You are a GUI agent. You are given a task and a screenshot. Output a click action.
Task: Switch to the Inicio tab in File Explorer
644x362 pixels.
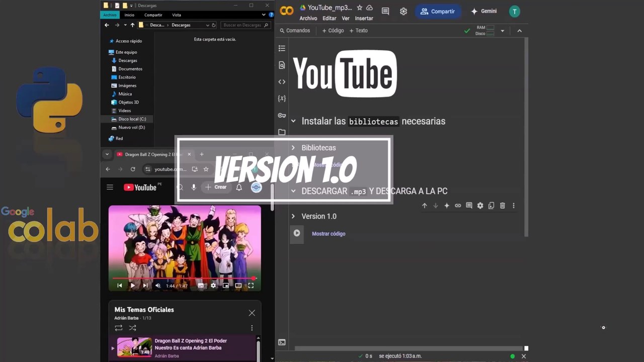129,15
